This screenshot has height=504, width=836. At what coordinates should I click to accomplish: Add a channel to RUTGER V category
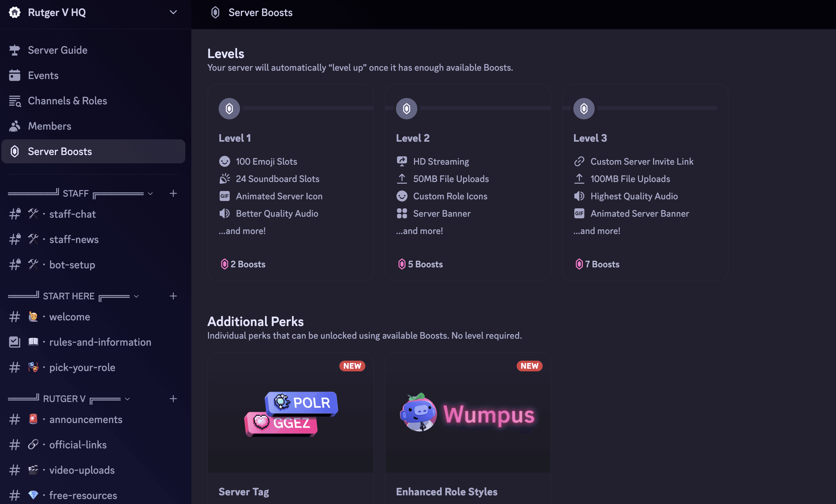pos(173,399)
